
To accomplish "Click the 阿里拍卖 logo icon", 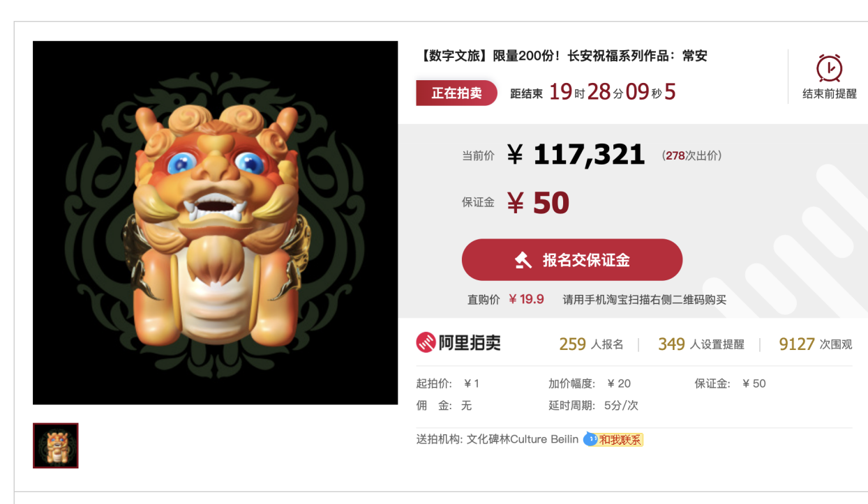I will (x=426, y=342).
